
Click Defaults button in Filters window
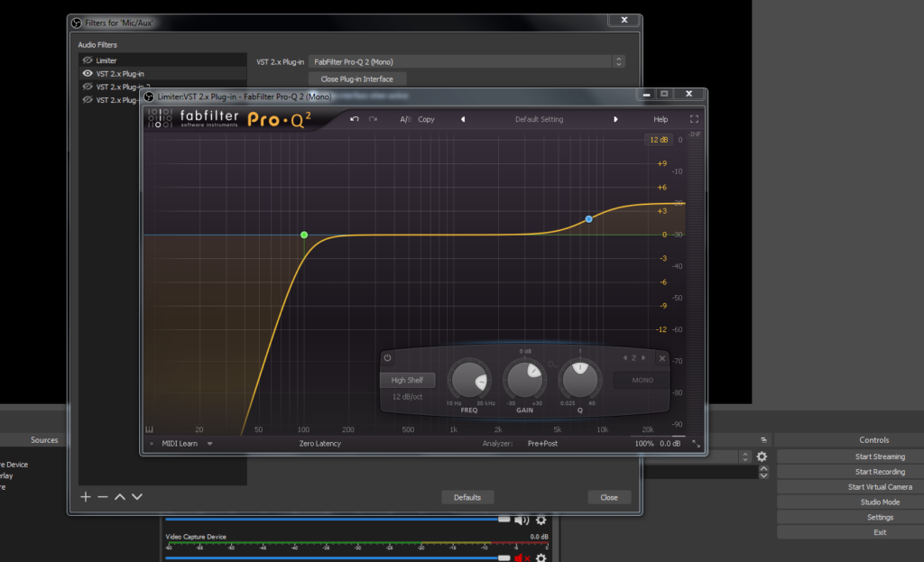coord(467,497)
